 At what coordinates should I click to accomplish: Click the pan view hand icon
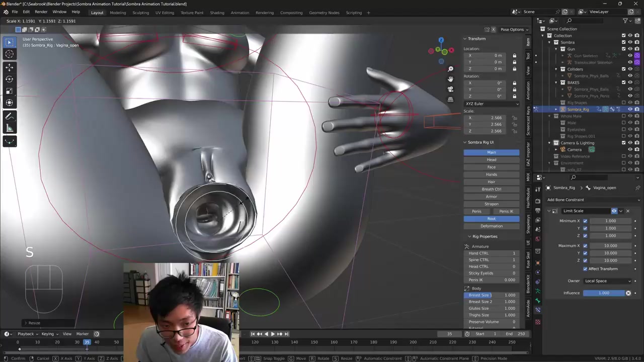[x=450, y=79]
